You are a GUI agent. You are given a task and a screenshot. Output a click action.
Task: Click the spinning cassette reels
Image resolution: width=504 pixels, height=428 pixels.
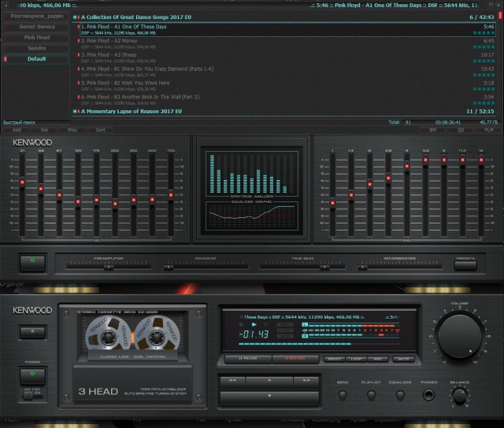click(x=132, y=333)
